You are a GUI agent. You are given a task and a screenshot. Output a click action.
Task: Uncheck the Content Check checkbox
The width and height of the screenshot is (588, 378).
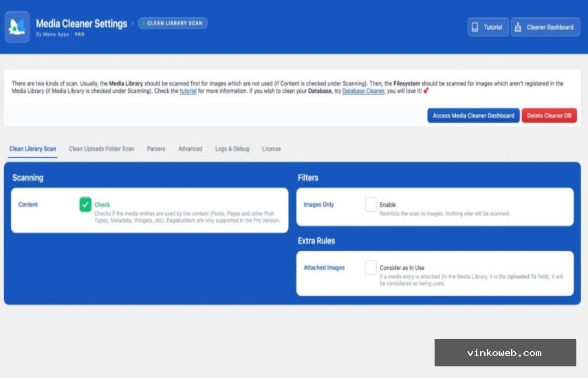coord(85,204)
